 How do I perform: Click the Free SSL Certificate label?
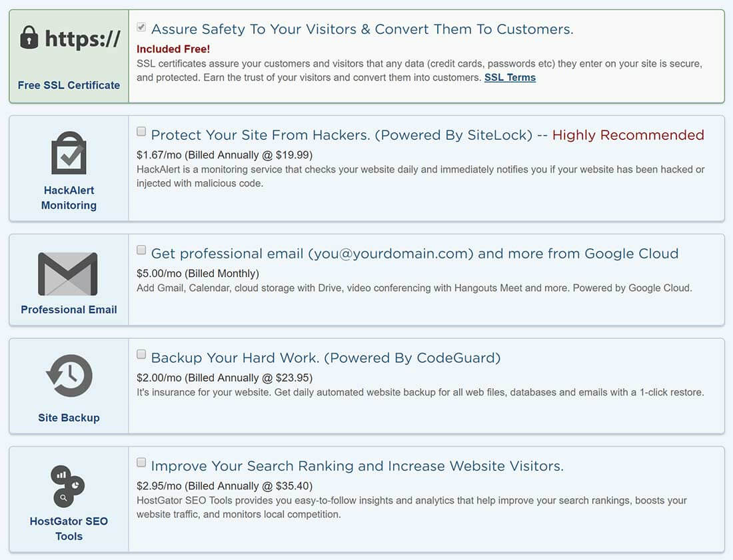pos(69,85)
